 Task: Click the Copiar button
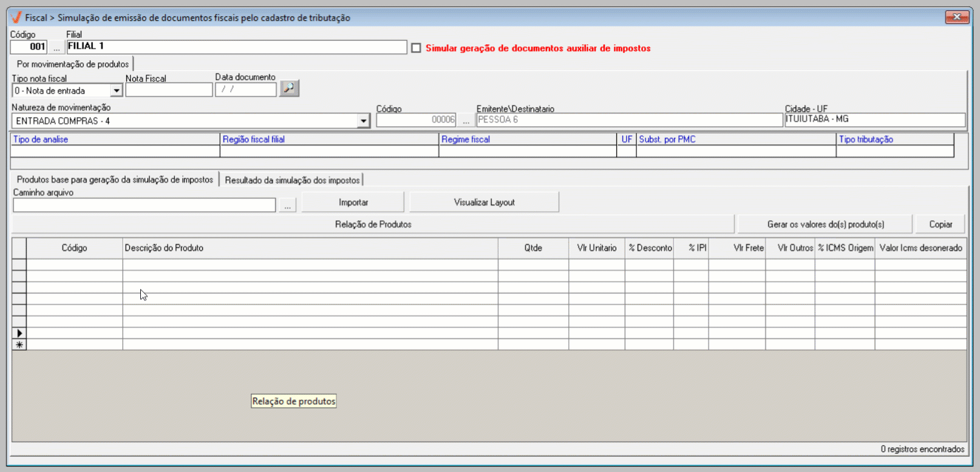[940, 224]
